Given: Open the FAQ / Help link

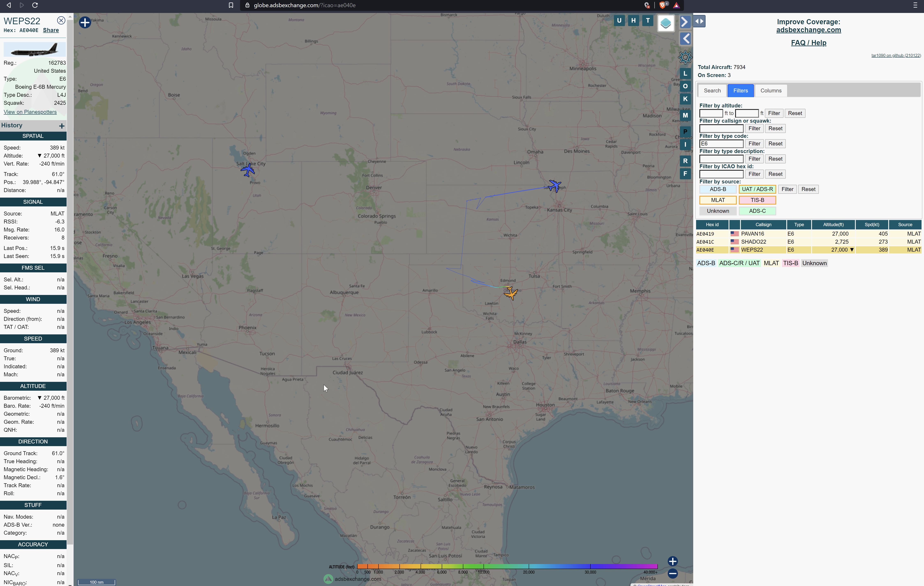Looking at the screenshot, I should click(x=808, y=43).
